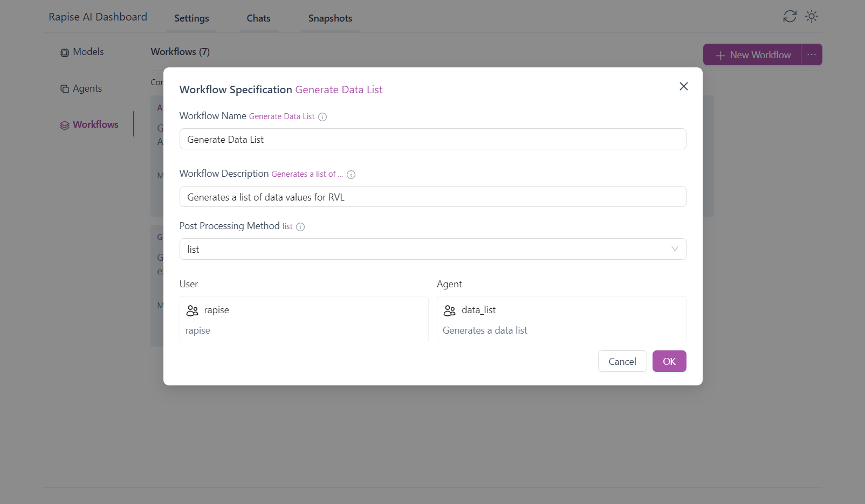Click the Workflow Name input field
Image resolution: width=865 pixels, height=504 pixels.
[432, 139]
